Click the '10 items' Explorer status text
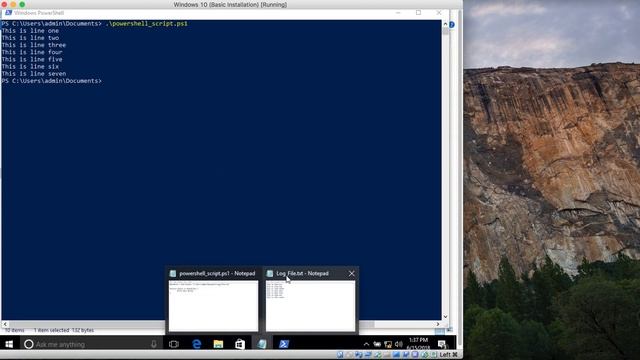640x360 pixels. click(x=15, y=330)
